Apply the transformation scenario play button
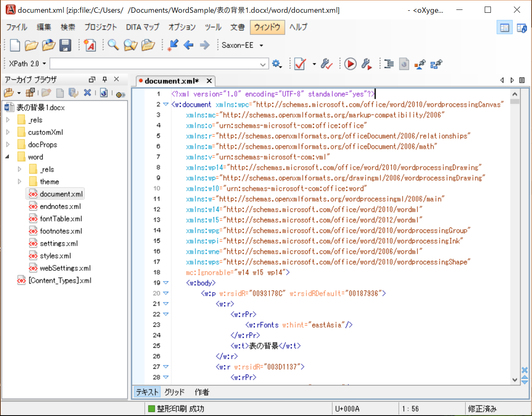The width and height of the screenshot is (532, 416). [x=350, y=64]
